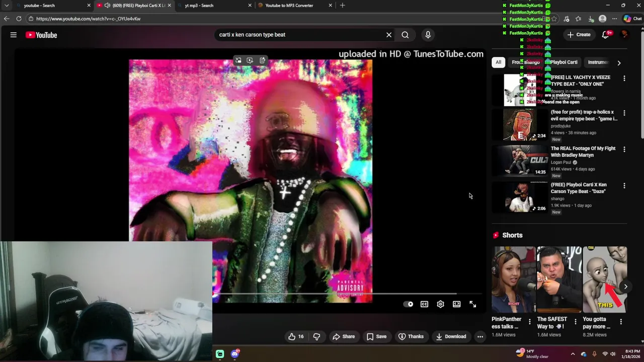Open Copilot Chat in the browser
The width and height of the screenshot is (644, 362).
point(632,19)
